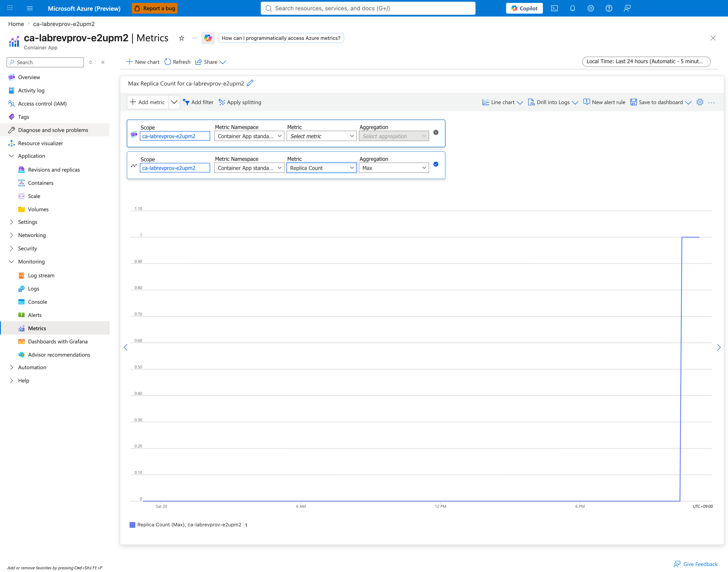Click the pencil icon to edit the chart title
Screen dimensions: 728x572
(x=250, y=83)
